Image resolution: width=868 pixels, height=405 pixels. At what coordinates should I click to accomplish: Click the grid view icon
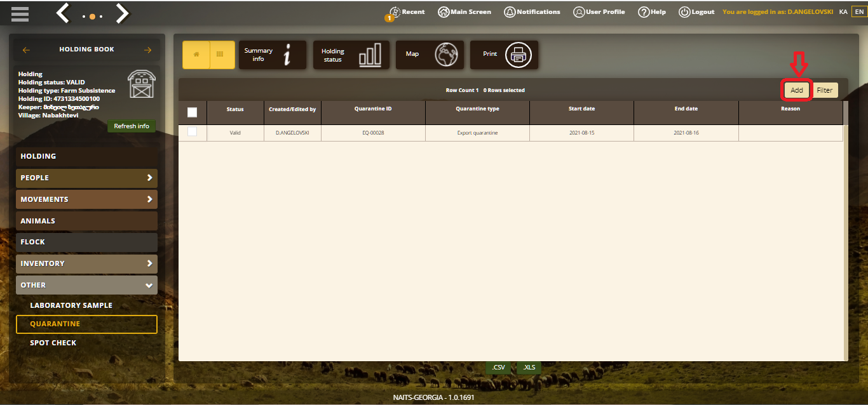220,55
